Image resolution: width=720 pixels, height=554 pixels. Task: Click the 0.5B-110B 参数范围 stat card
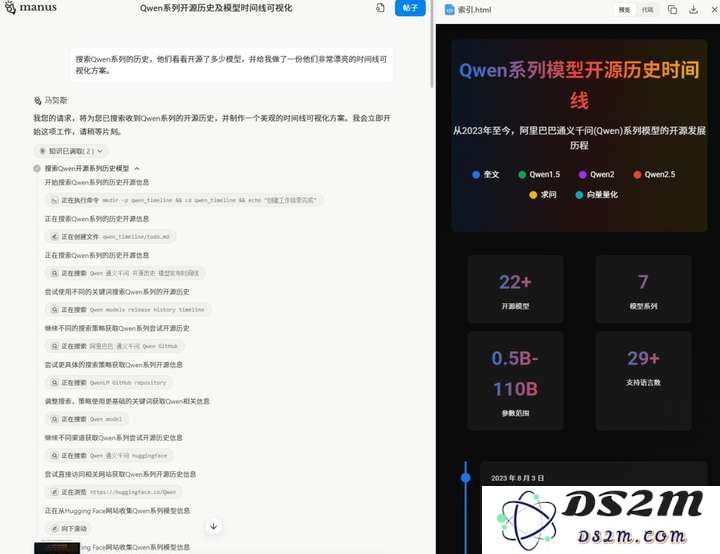click(515, 381)
